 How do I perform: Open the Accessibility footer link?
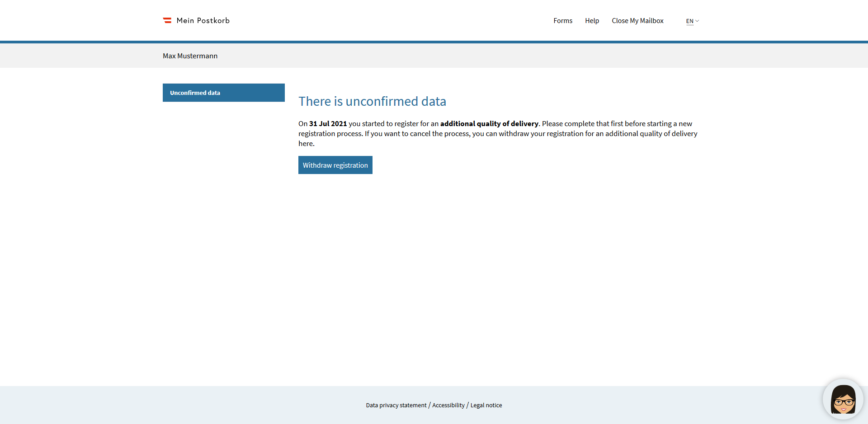click(x=448, y=405)
